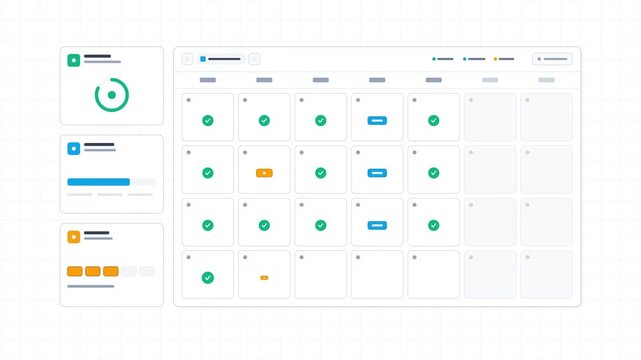This screenshot has height=360, width=641.
Task: Open the blue-square period selector chip
Action: pos(221,59)
